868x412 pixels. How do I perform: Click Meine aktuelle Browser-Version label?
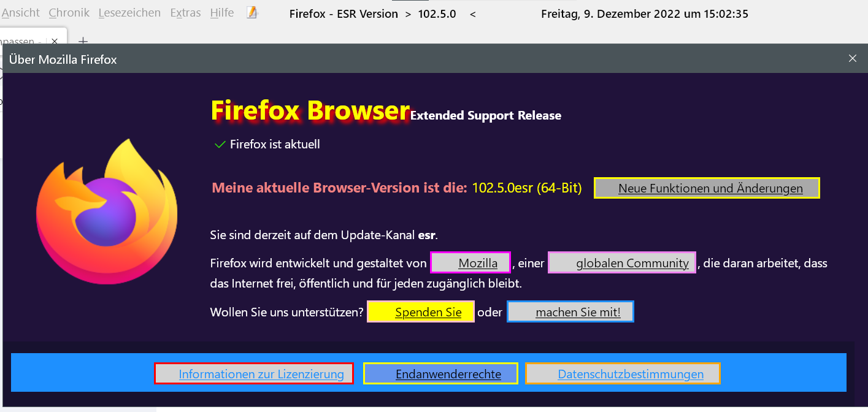pos(340,188)
